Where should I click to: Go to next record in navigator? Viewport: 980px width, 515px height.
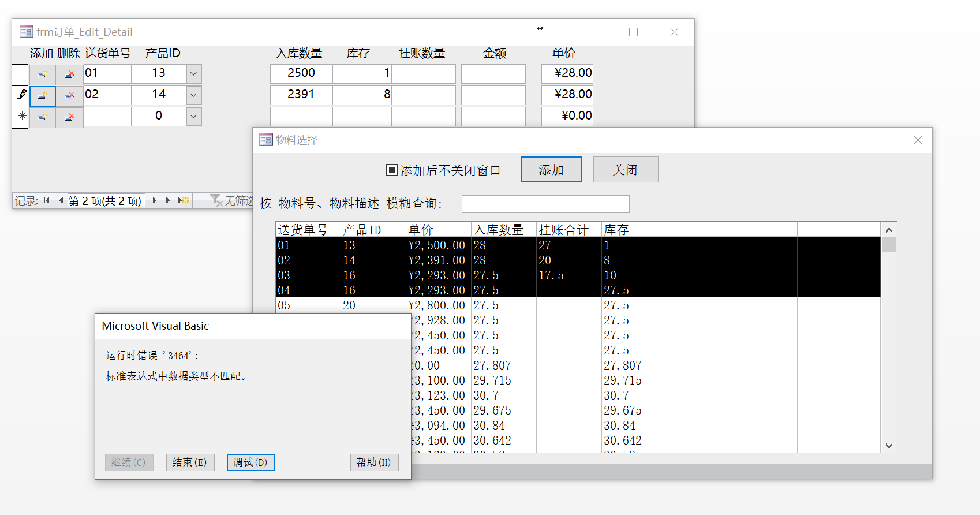click(155, 200)
